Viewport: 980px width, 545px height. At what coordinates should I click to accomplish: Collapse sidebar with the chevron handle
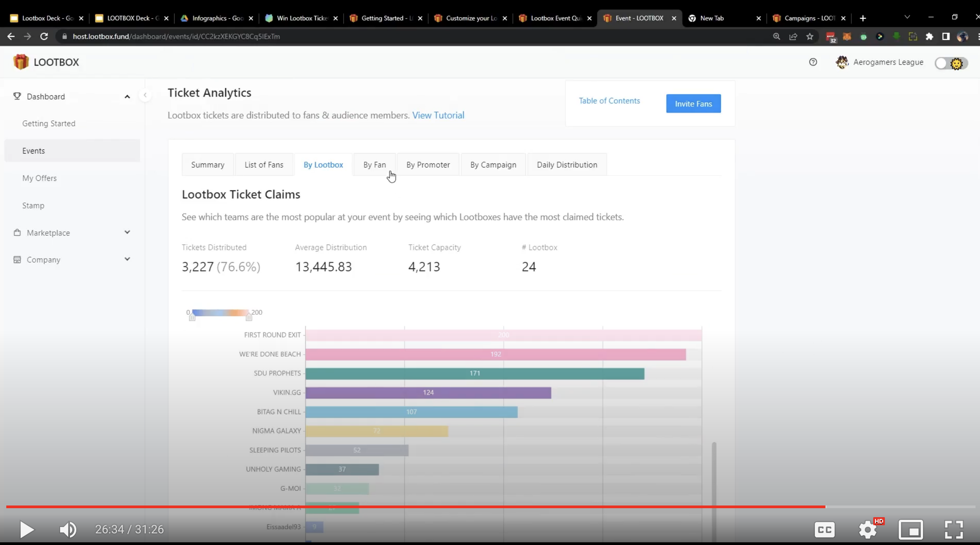click(145, 95)
